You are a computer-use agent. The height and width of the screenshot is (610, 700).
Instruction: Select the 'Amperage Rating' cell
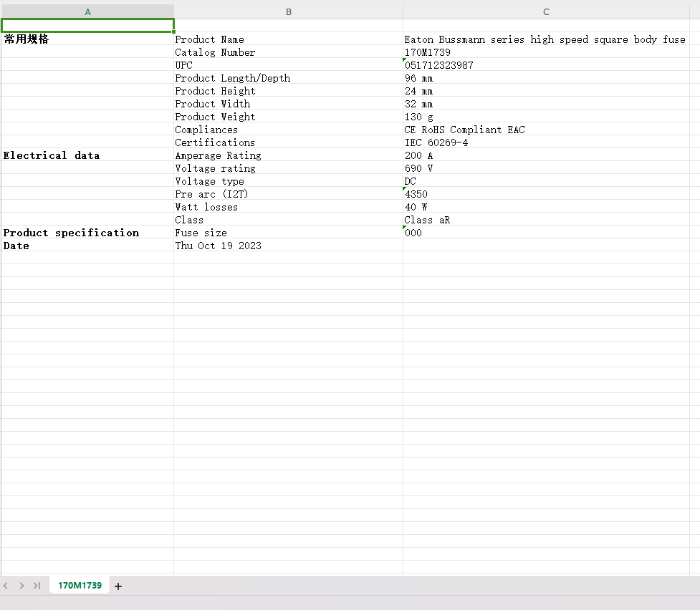tap(289, 155)
